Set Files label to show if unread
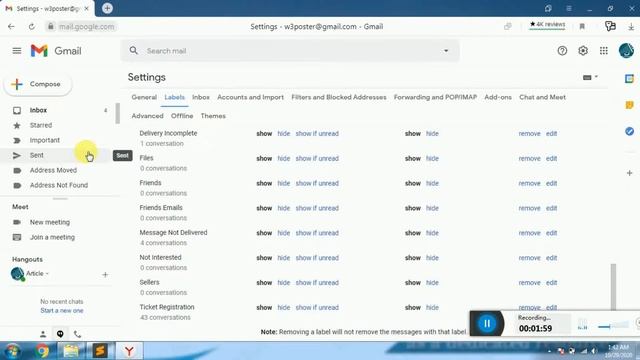 pos(317,158)
